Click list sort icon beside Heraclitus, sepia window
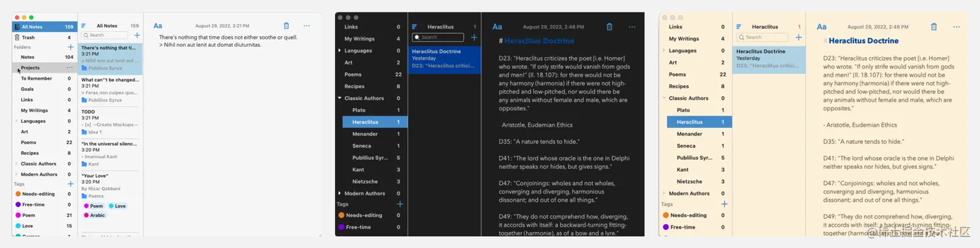This screenshot has height=248, width=980. tap(739, 27)
